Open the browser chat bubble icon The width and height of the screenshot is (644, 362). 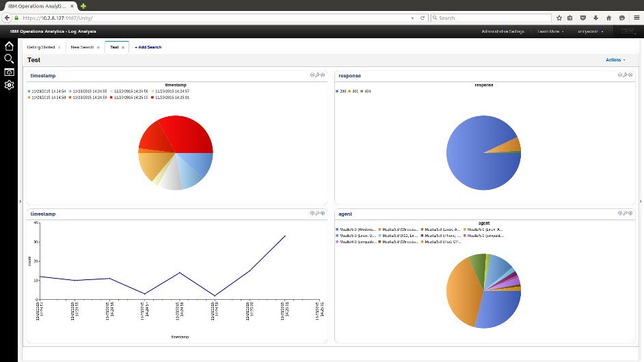(x=622, y=18)
